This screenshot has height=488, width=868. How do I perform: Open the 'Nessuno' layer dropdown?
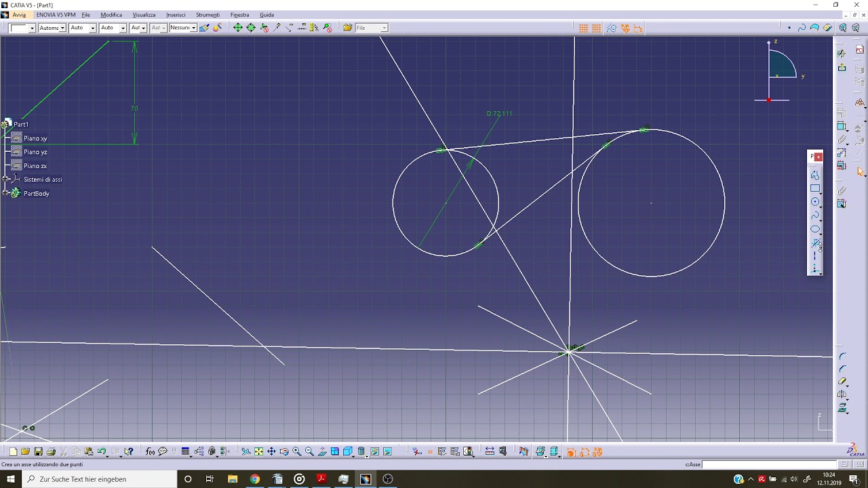click(x=193, y=28)
